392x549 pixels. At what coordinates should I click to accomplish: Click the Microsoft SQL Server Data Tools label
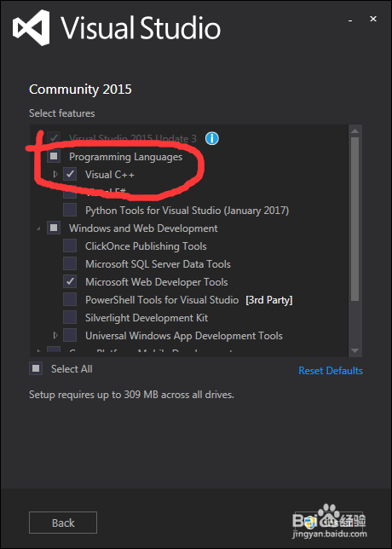point(158,264)
